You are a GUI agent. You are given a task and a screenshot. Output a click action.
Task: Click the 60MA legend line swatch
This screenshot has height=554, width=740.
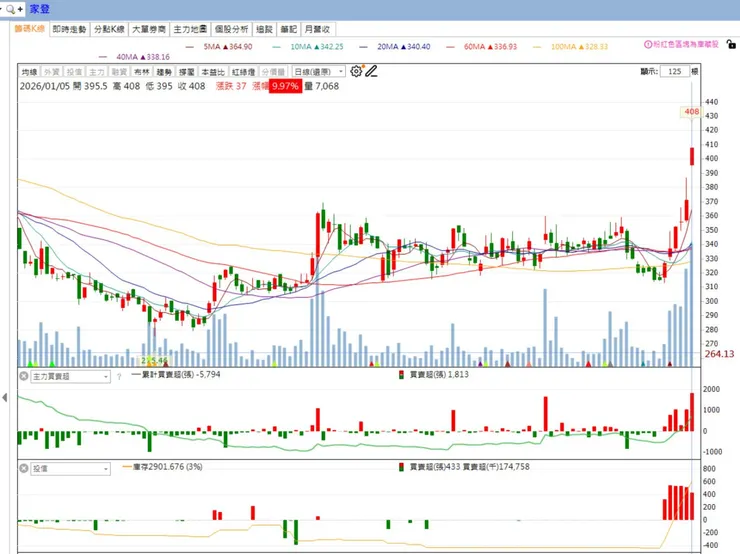coord(450,47)
